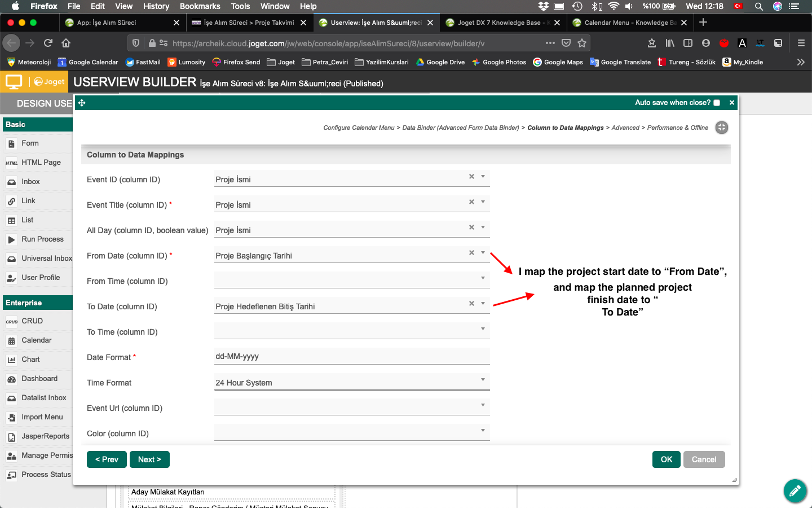Click the Calendar icon in Enterprise palette
812x508 pixels.
tap(11, 341)
